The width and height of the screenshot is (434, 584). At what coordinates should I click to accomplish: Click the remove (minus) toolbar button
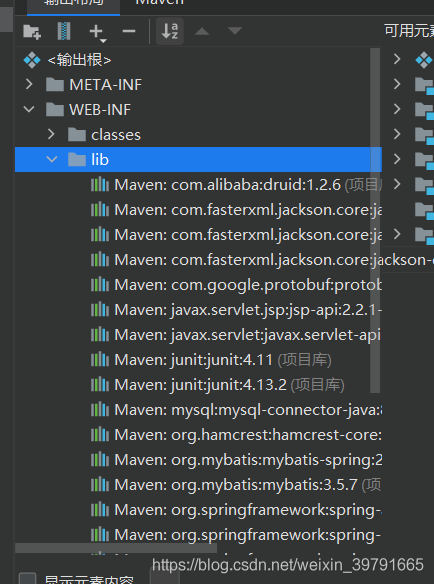(129, 31)
